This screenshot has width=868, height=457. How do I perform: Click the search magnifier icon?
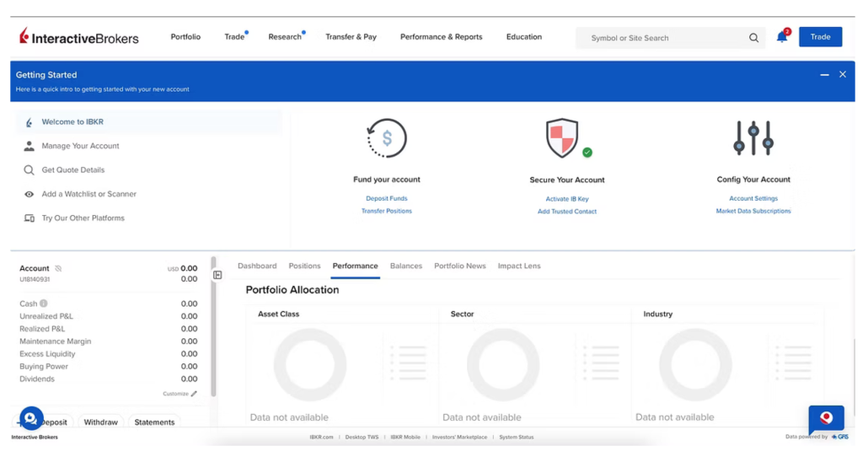(753, 38)
